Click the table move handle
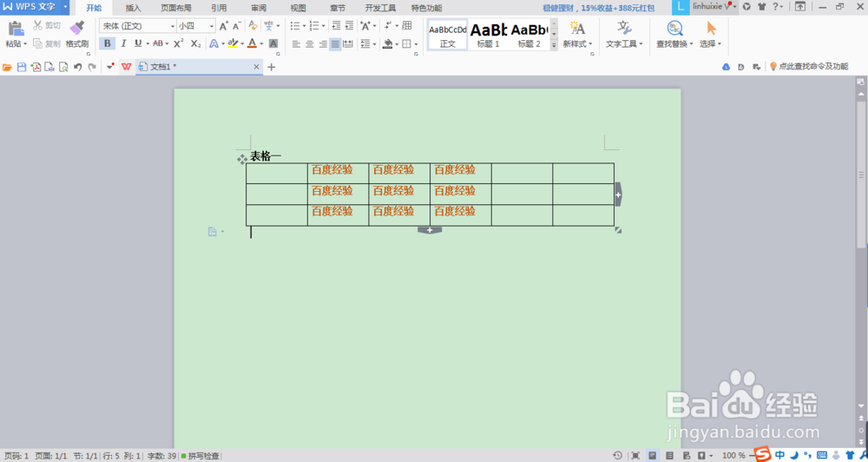 242,160
